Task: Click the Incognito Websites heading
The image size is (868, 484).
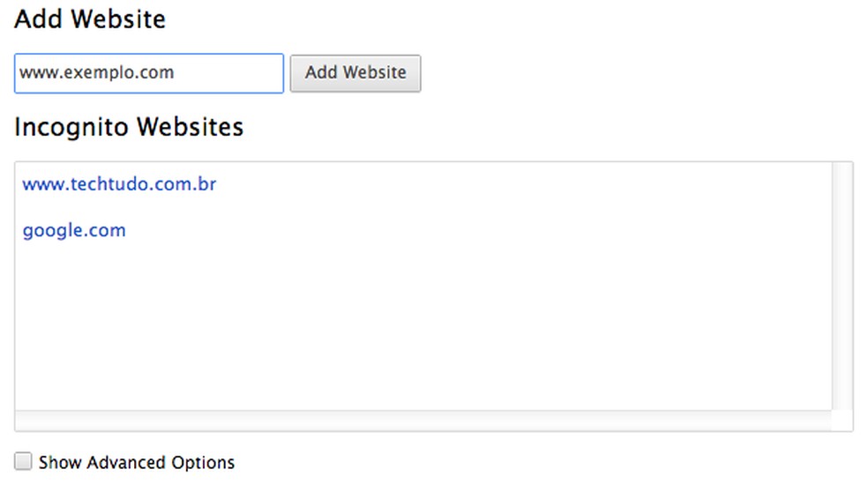Action: tap(129, 127)
